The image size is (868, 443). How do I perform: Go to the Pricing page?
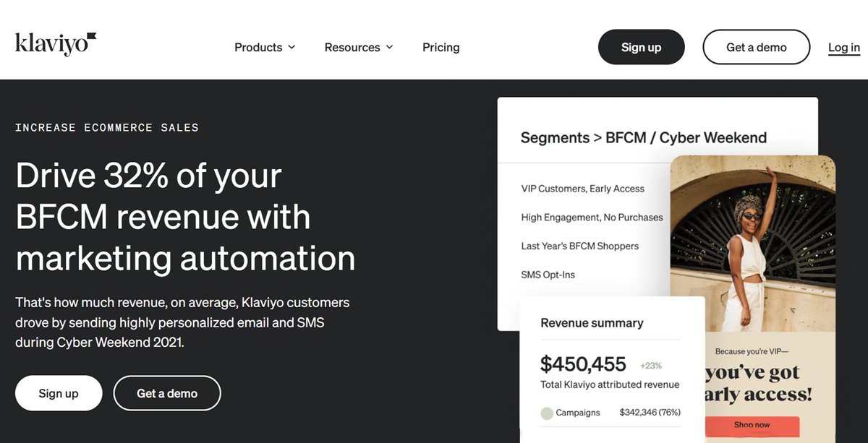pos(441,48)
